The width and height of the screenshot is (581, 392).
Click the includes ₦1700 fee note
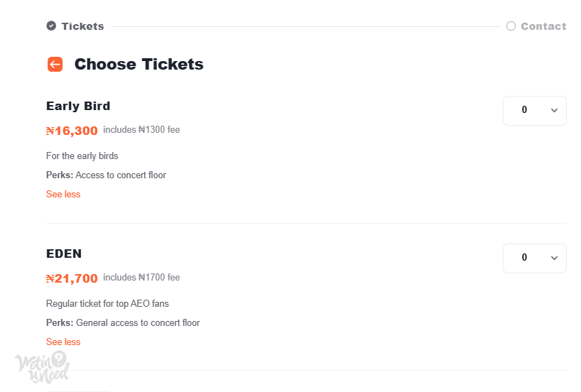coord(141,278)
